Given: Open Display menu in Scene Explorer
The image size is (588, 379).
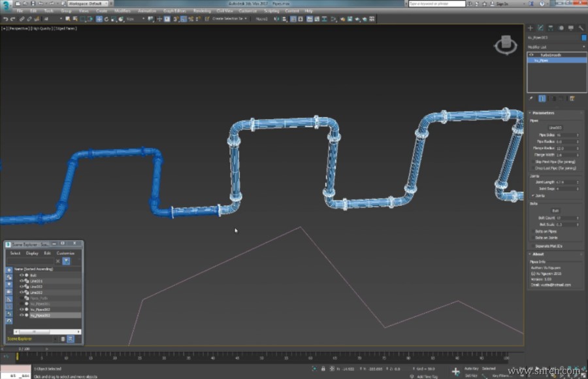Looking at the screenshot, I should pos(32,254).
